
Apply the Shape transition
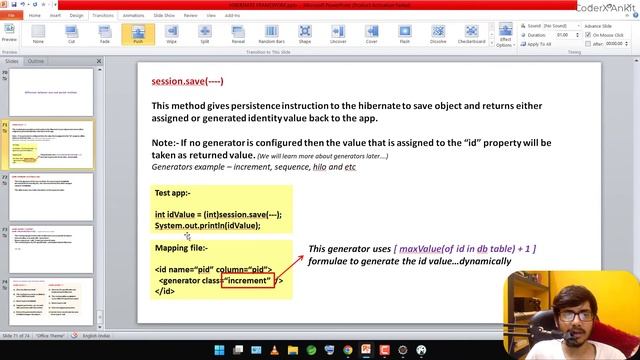pyautogui.click(x=305, y=34)
